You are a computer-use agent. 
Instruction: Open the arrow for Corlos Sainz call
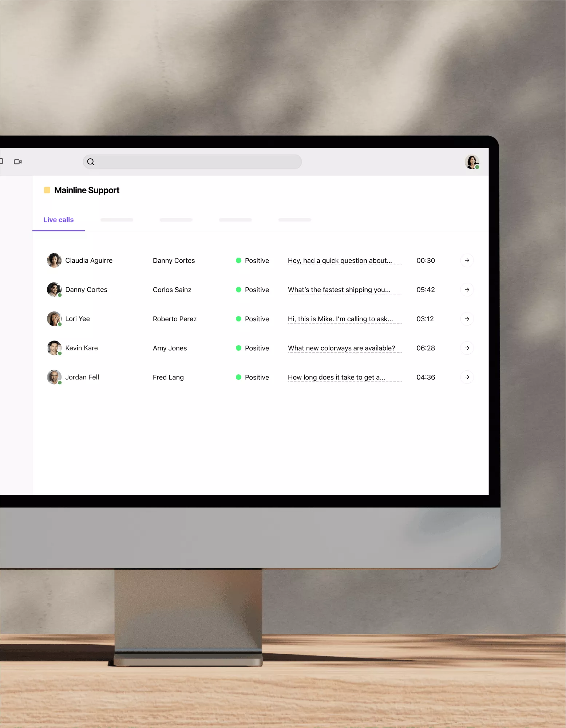coord(467,290)
